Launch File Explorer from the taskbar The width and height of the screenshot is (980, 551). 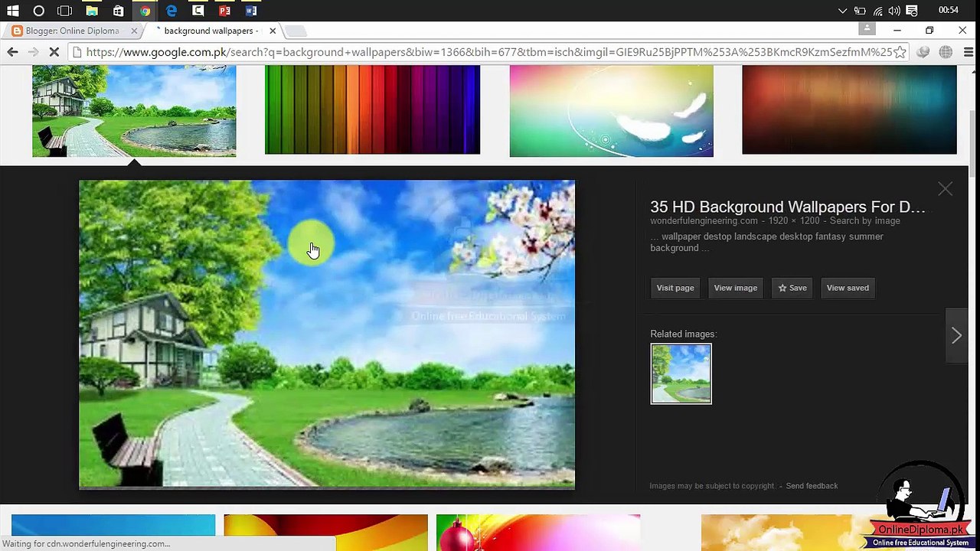[92, 11]
